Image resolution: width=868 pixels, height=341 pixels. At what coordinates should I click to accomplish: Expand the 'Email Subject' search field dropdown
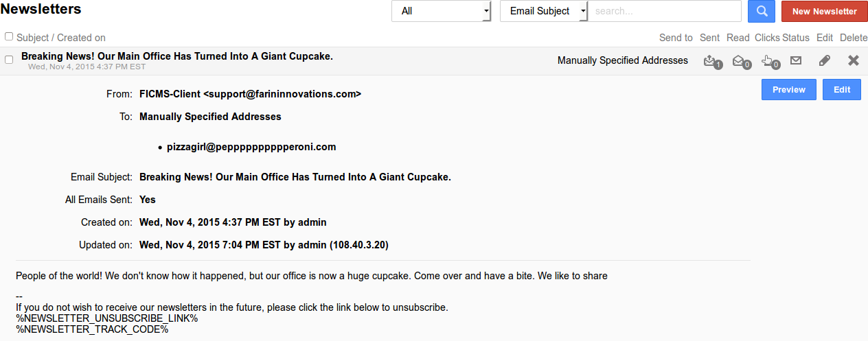544,11
